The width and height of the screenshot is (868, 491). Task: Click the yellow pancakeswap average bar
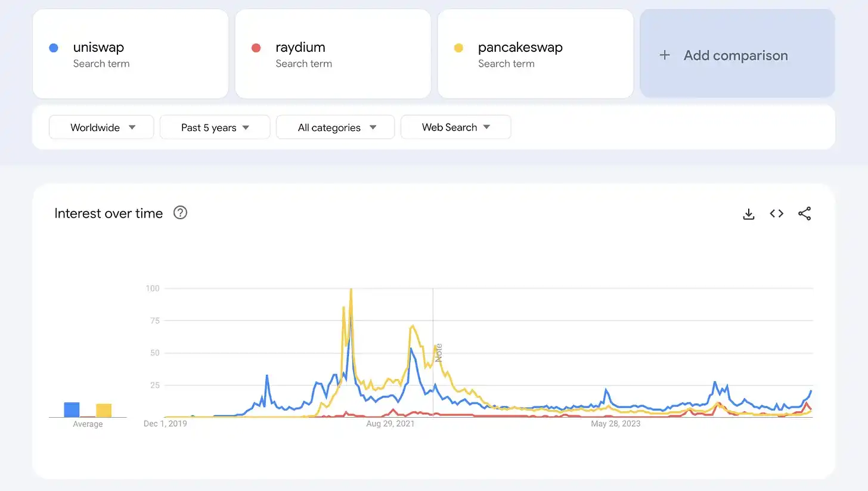(104, 411)
